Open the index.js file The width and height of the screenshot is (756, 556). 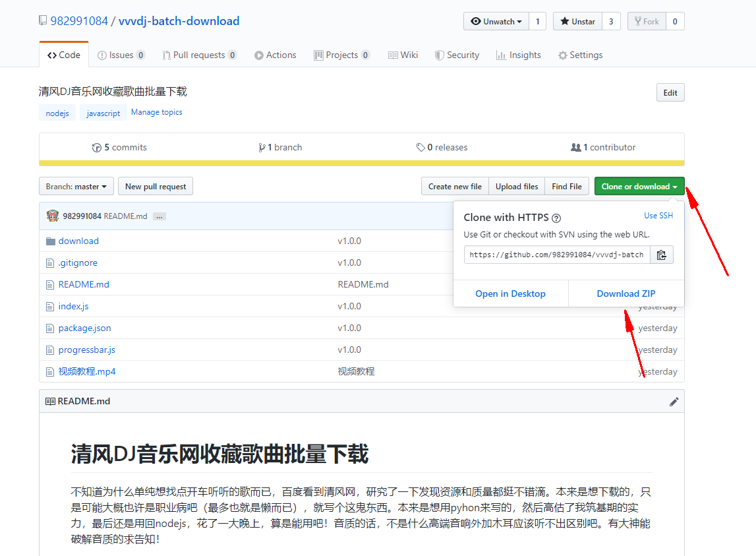click(x=73, y=306)
